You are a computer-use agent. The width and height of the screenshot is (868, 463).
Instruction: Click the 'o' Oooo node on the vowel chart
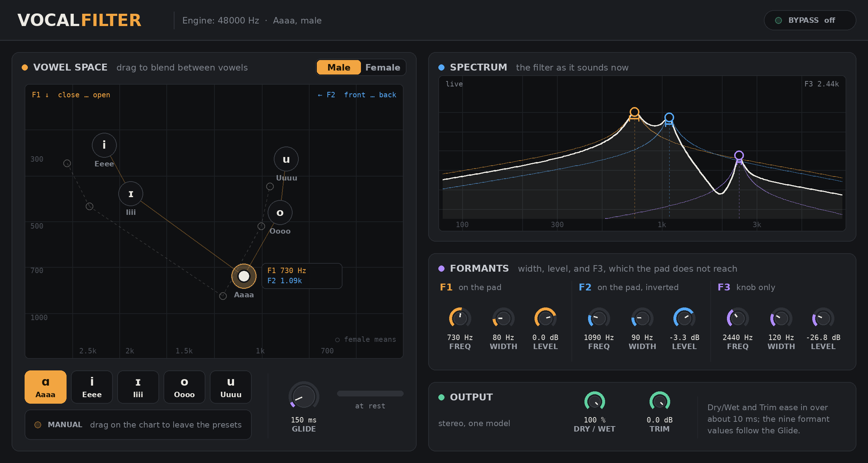click(x=280, y=212)
